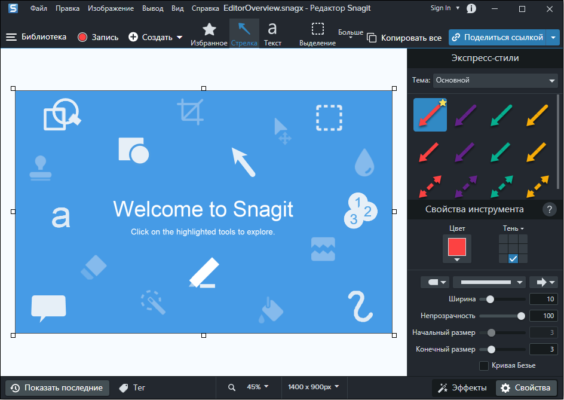This screenshot has height=400, width=564.
Task: Open the line start cap dropdown
Action: (x=435, y=282)
